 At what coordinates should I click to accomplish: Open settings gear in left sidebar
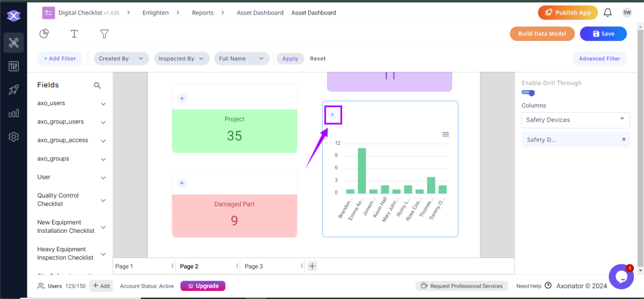13,137
